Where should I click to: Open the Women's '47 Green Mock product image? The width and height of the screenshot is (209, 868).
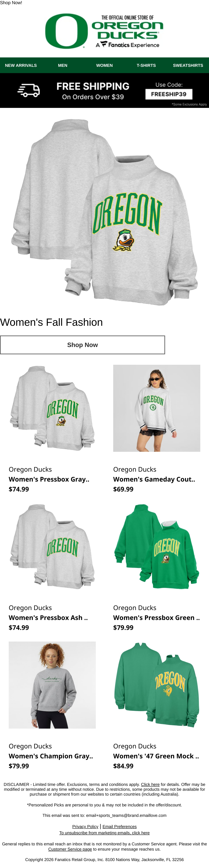click(157, 685)
